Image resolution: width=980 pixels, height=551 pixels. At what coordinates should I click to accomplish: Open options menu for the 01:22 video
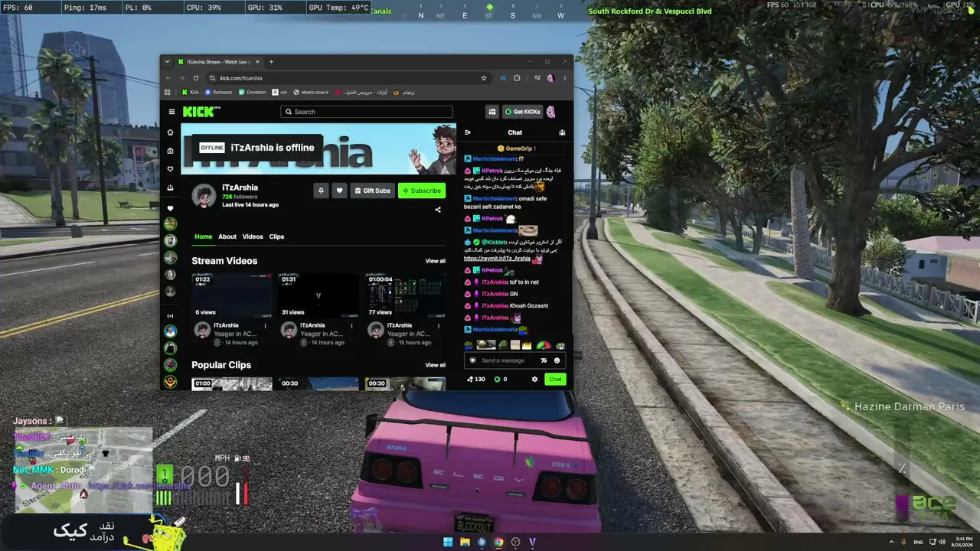click(266, 325)
